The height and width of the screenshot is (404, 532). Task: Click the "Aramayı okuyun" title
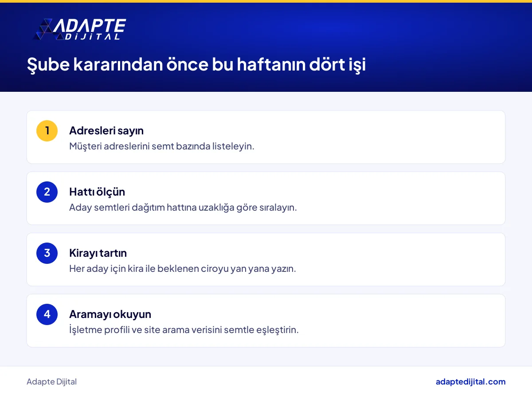(110, 314)
